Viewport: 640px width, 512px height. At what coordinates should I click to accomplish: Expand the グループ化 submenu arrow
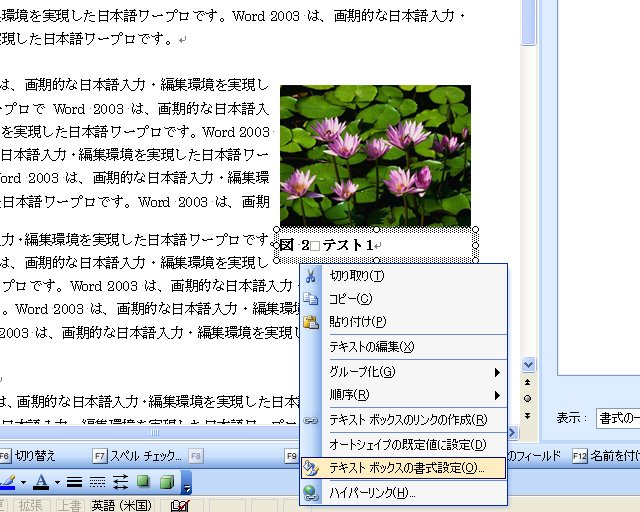tap(497, 372)
